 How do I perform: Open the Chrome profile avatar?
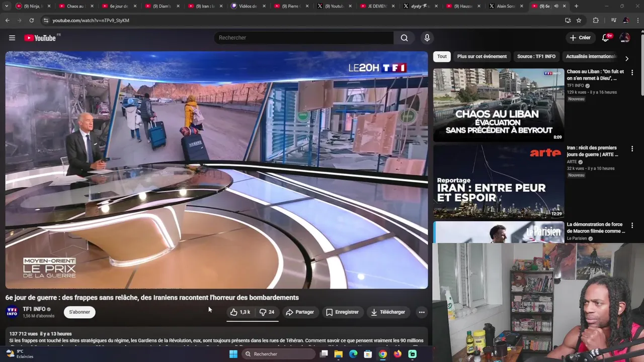point(625,20)
